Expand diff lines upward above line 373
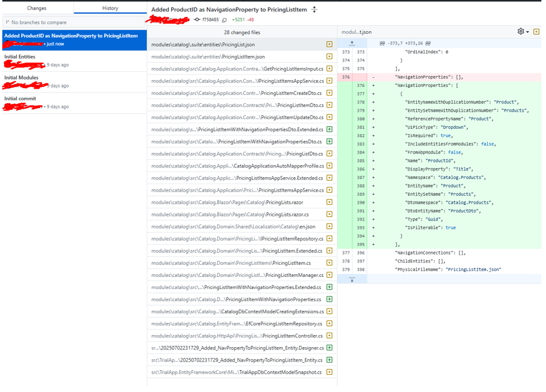Screen dimensions: 546x392 tap(352, 44)
